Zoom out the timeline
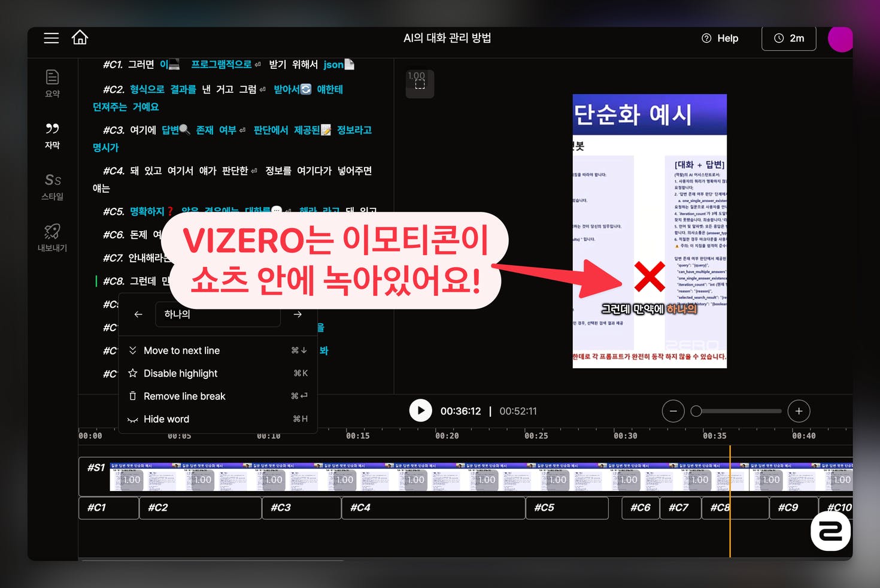 (x=673, y=411)
